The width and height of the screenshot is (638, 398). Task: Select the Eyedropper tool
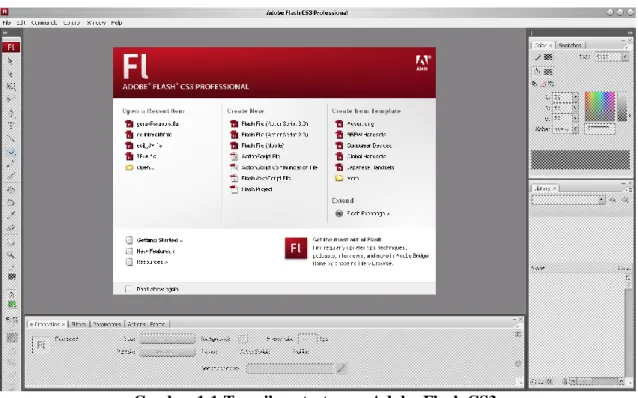[x=11, y=215]
